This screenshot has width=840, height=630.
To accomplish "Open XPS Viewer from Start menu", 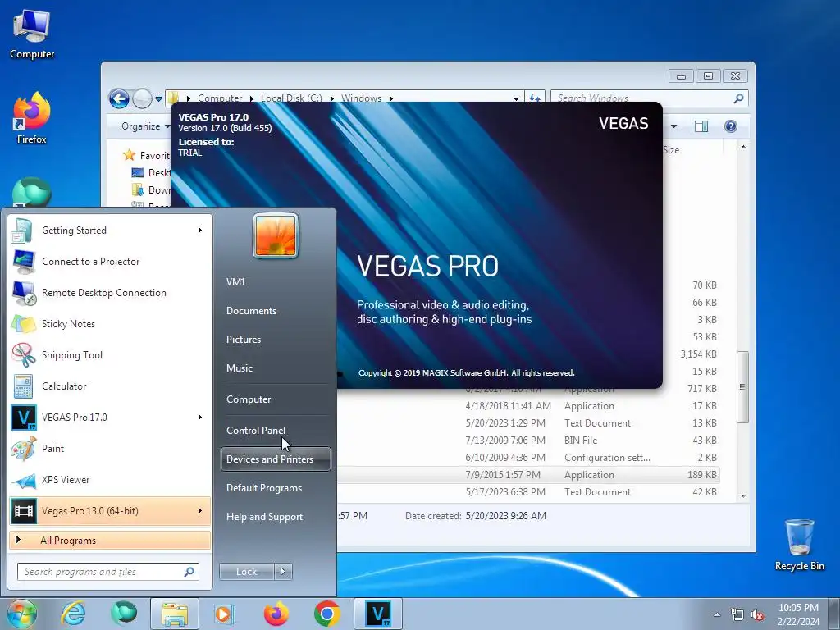I will 111,479.
